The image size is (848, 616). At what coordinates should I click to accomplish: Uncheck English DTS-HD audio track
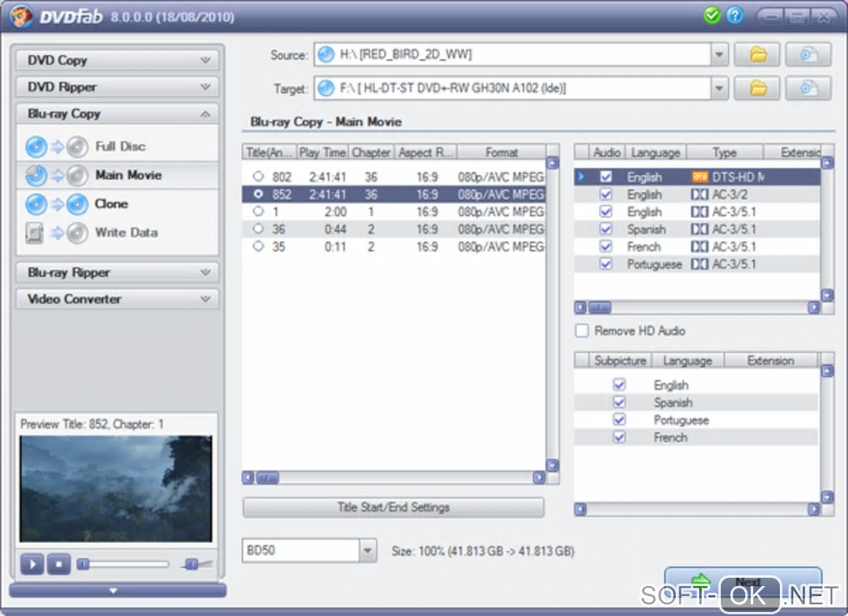coord(606,177)
